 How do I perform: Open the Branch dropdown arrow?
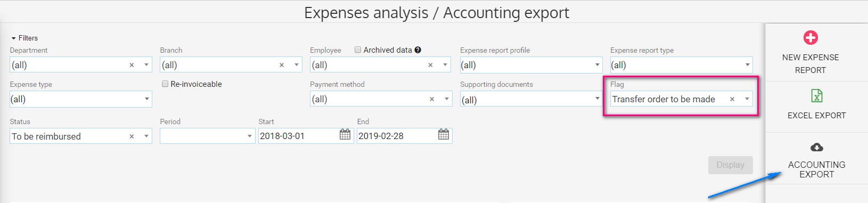tap(297, 65)
